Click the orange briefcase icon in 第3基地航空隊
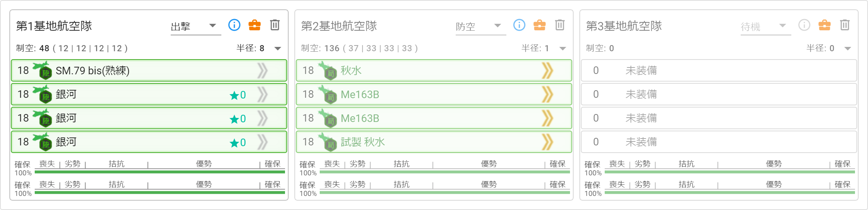The height and width of the screenshot is (210, 868). pos(825,25)
